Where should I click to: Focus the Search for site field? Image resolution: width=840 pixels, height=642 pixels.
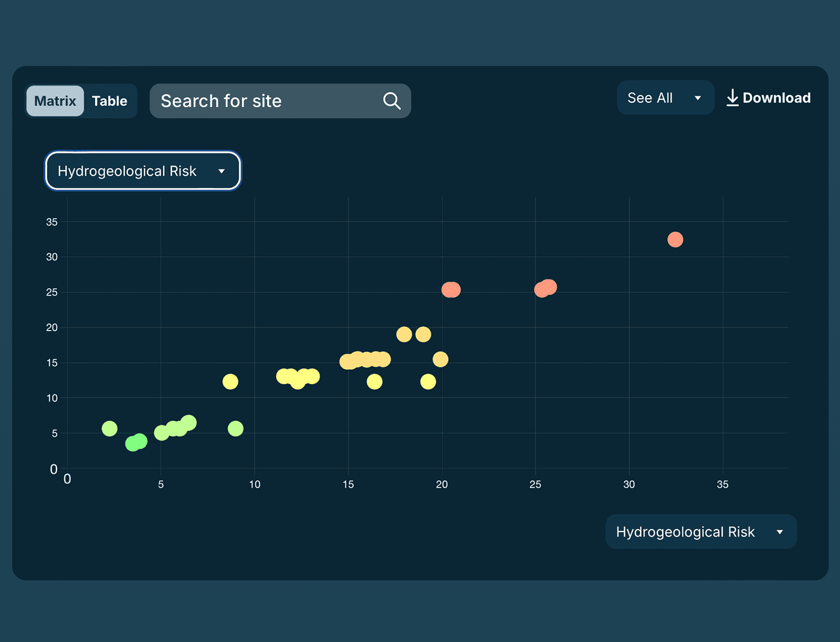tap(280, 101)
